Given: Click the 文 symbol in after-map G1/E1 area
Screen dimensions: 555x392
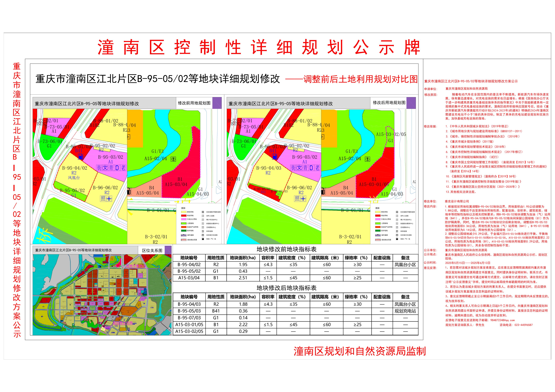Looking at the screenshot, I should (x=367, y=159).
